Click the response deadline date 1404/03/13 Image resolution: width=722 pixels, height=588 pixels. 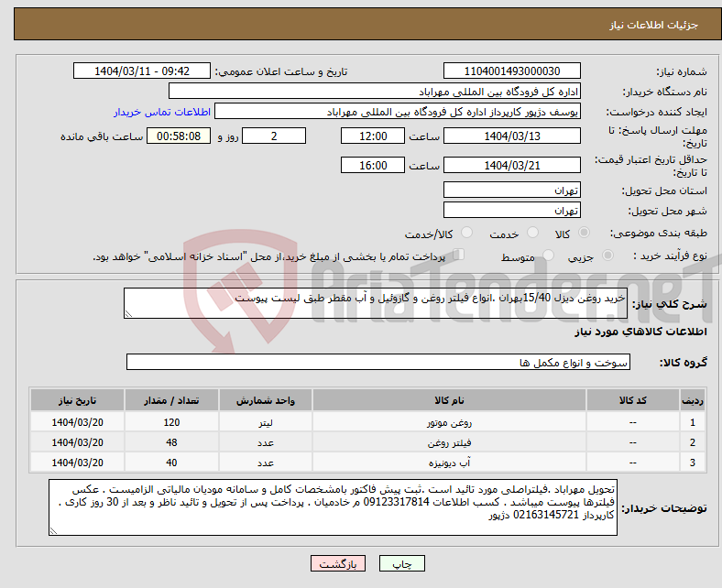(511, 136)
